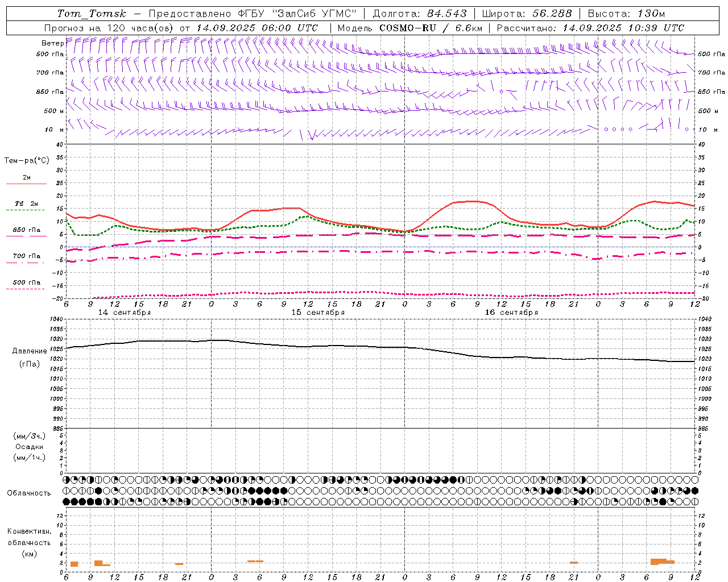728x582 pixels.
Task: Click the 'Ветер' wind panel label
Action: click(52, 43)
